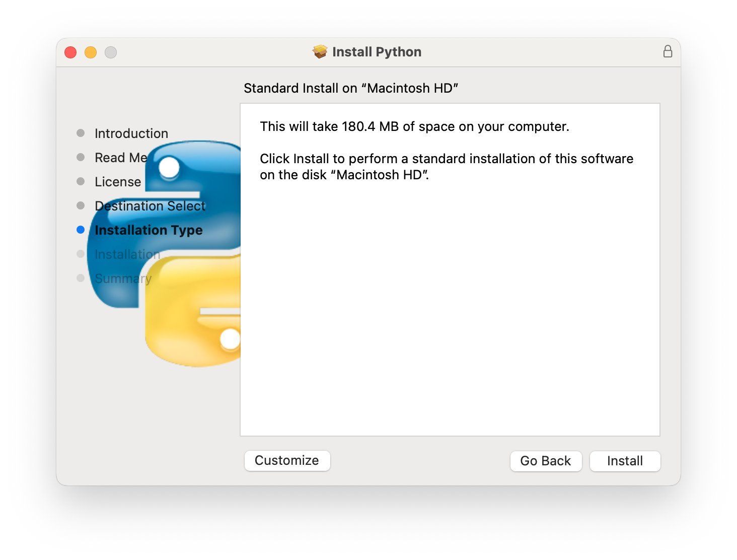737x560 pixels.
Task: Click the Installation Type step label
Action: [149, 230]
